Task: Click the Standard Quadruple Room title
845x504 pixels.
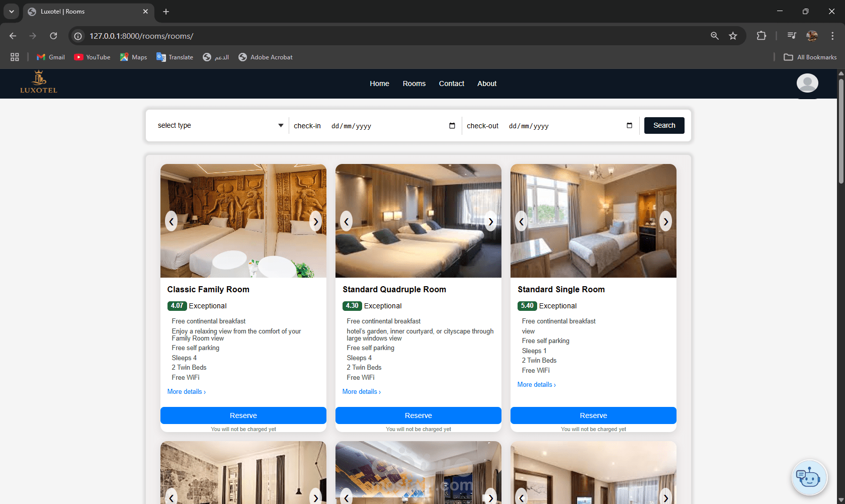Action: click(x=394, y=289)
